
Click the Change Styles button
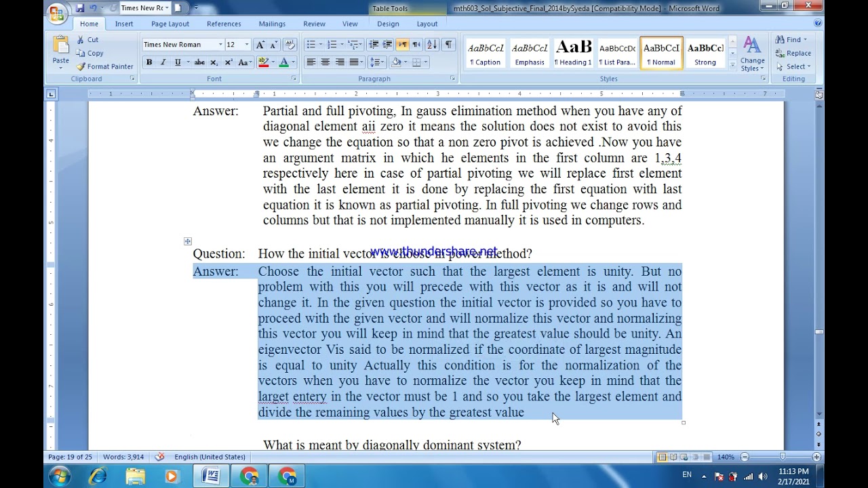point(752,54)
